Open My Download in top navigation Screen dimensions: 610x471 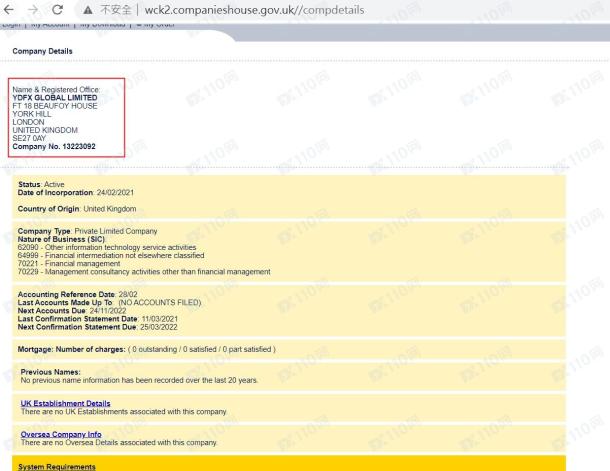tap(103, 24)
